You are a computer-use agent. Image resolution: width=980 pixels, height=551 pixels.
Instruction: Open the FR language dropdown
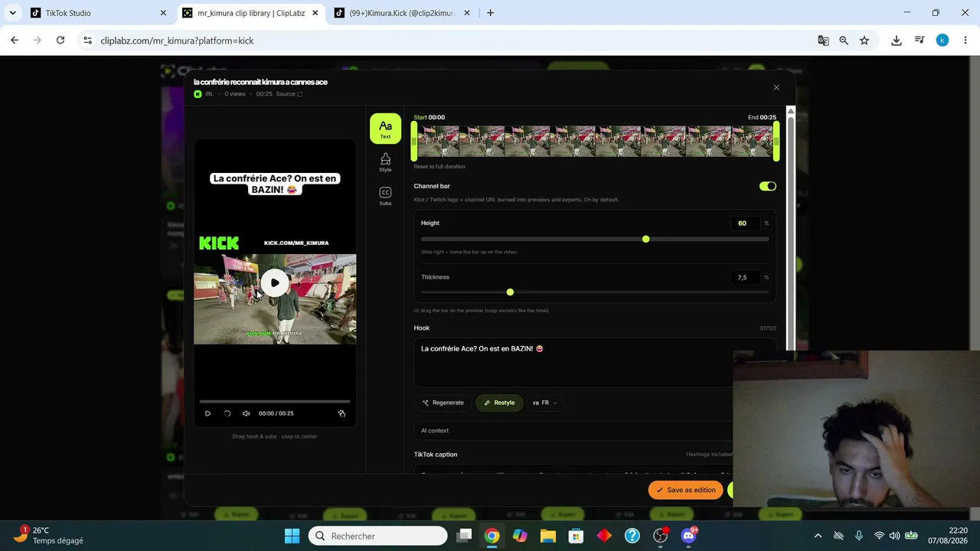pos(545,403)
